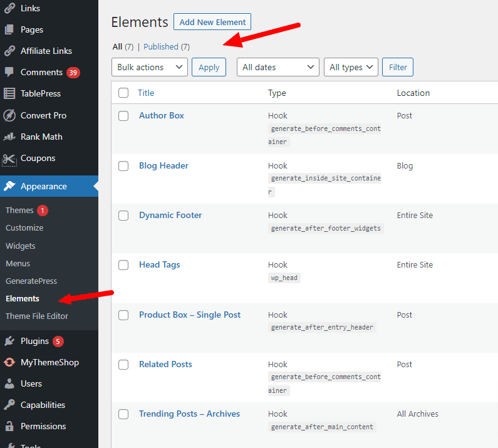Click the Coupons scissors icon
Image resolution: width=498 pixels, height=448 pixels.
[9, 159]
